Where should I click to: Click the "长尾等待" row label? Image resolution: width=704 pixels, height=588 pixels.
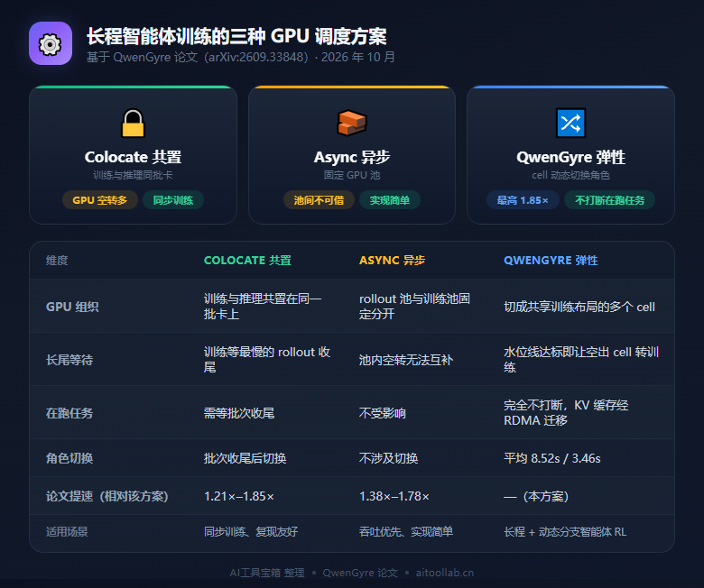point(69,360)
